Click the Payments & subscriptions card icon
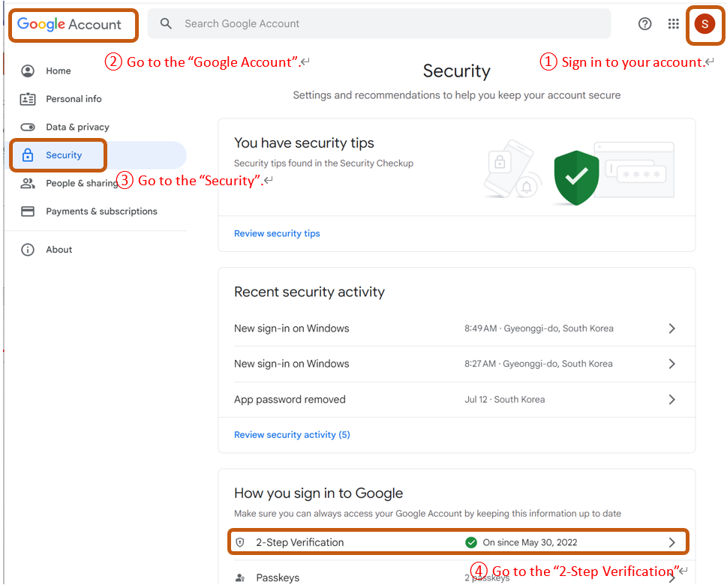Screen dimensions: 727x588 click(28, 211)
